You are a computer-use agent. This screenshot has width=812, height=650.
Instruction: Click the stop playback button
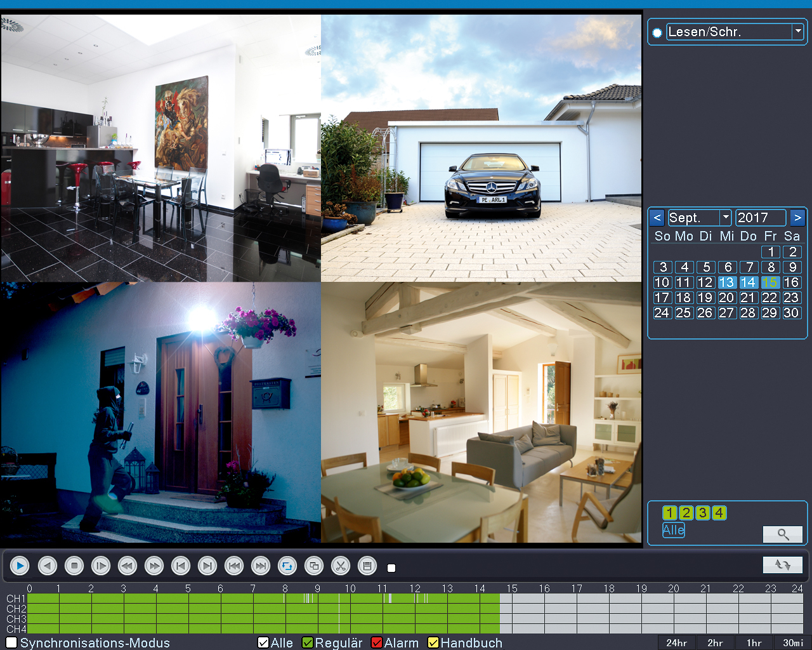click(74, 566)
